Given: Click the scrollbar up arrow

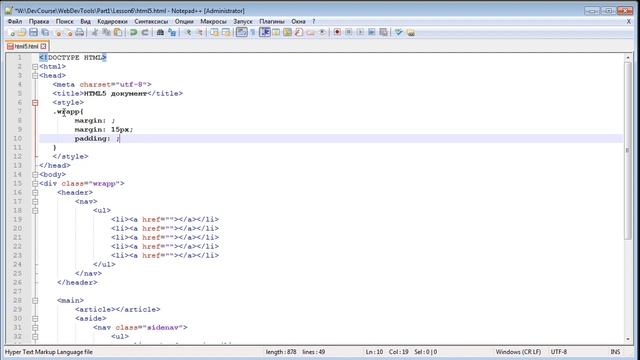Looking at the screenshot, I should [x=628, y=58].
